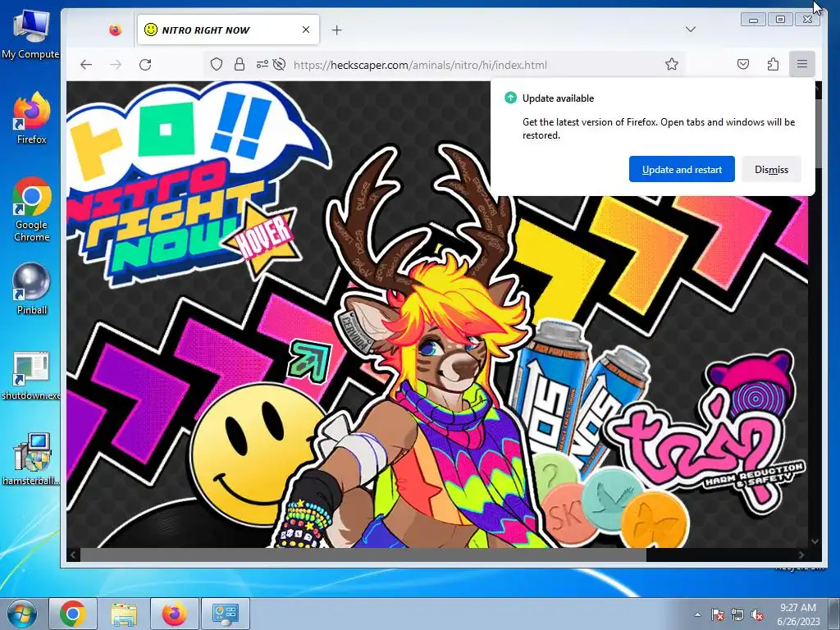Click the green update available arrow icon

pos(510,98)
